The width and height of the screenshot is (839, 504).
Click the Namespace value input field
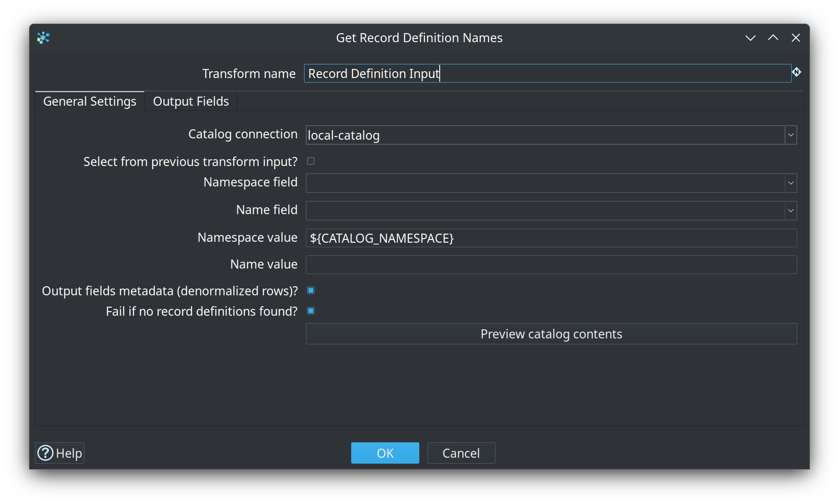pos(551,238)
